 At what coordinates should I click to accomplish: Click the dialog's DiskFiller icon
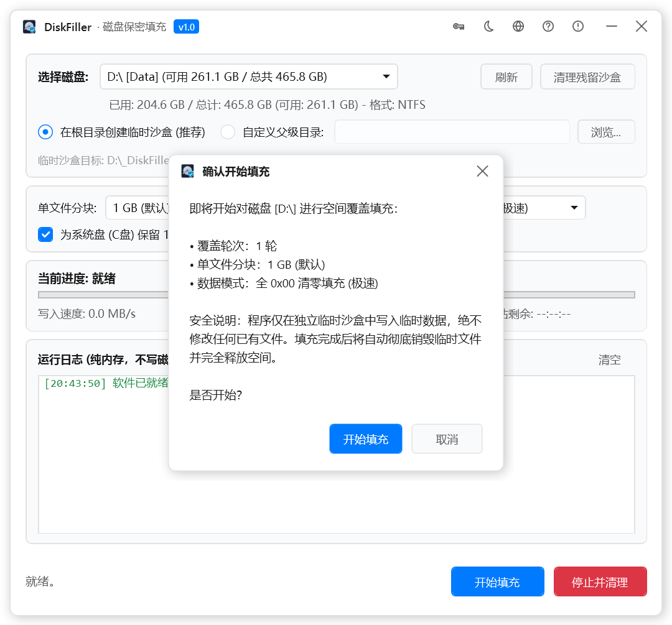point(188,171)
